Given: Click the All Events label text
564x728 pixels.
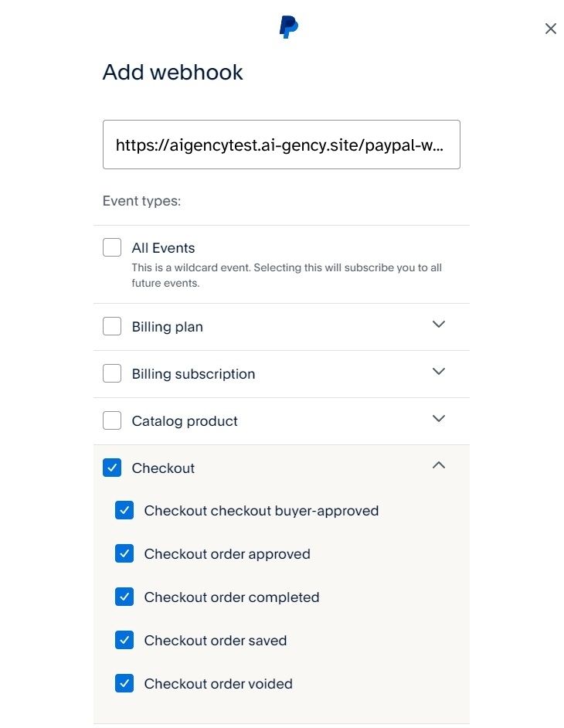Looking at the screenshot, I should pyautogui.click(x=163, y=248).
